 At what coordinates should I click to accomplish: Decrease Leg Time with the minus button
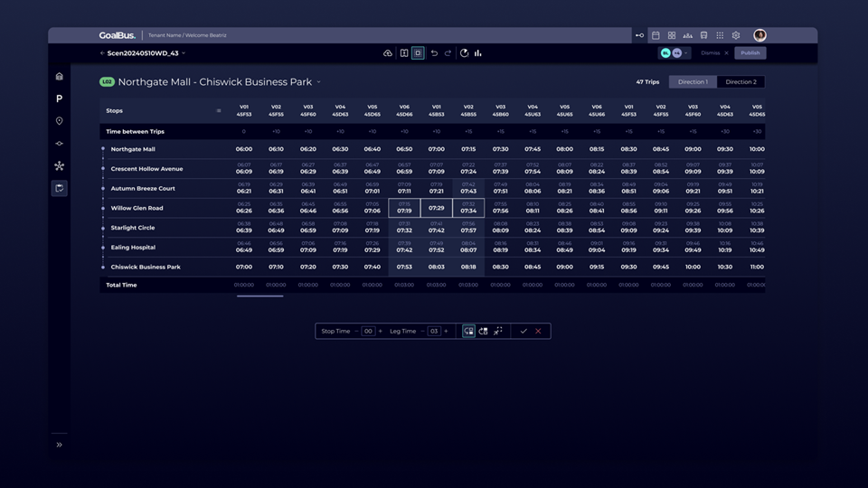coord(422,332)
